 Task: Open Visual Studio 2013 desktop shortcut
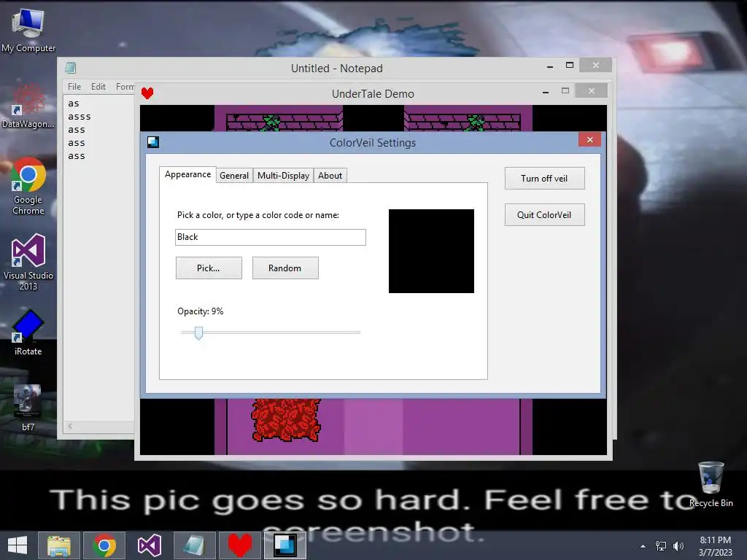[x=28, y=262]
